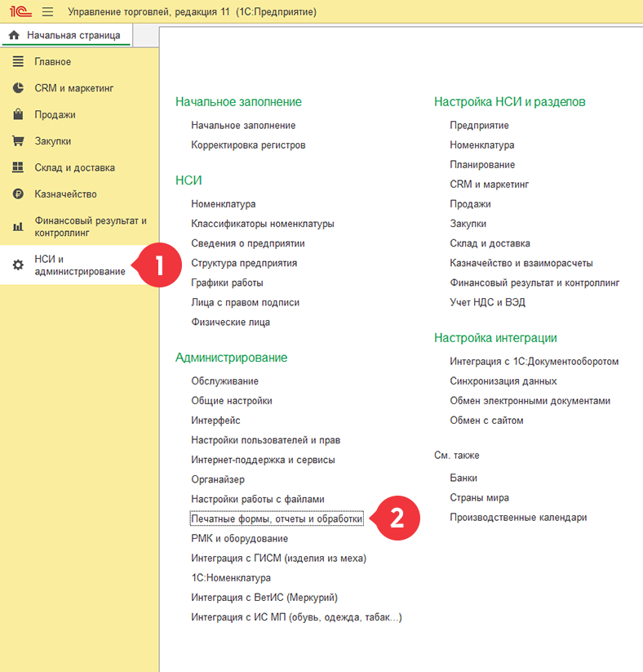This screenshot has height=672, width=643.
Task: Open Номенклатура under Настройка НСИ и разделов
Action: [x=482, y=145]
